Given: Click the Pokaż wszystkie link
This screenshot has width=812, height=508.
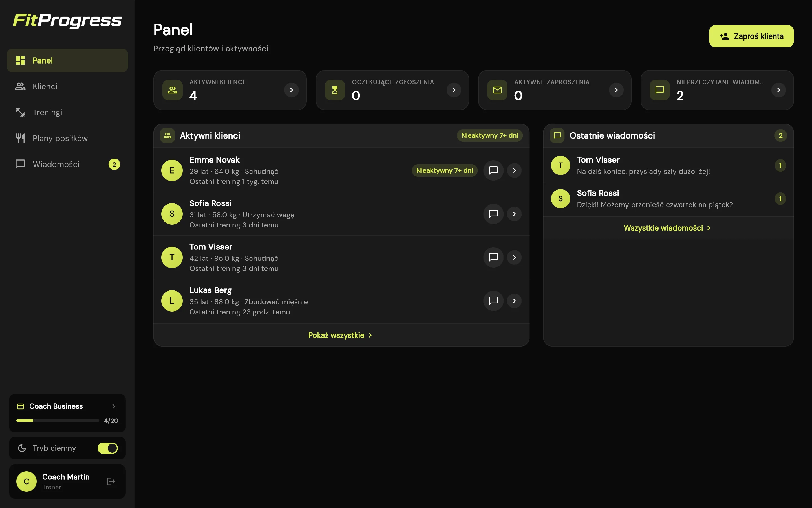Looking at the screenshot, I should click(x=340, y=335).
